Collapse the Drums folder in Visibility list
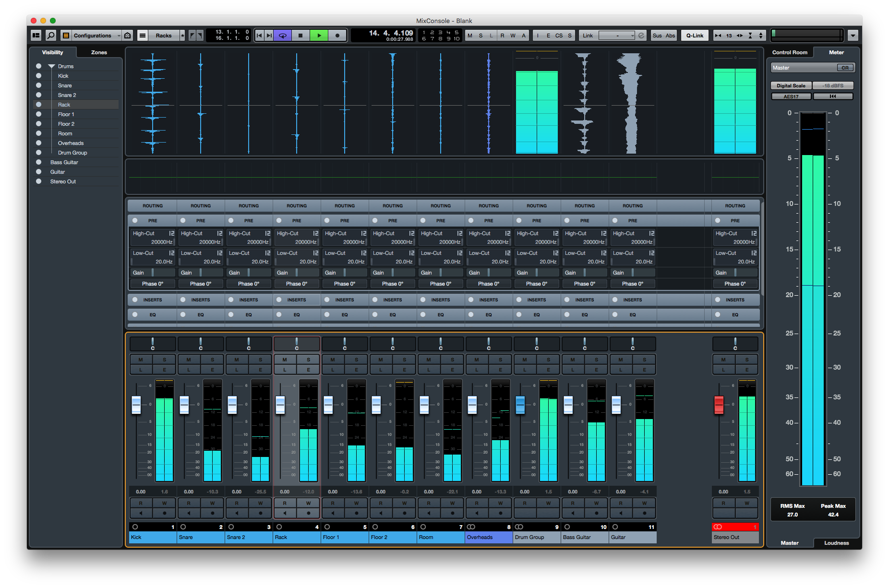 click(x=51, y=66)
